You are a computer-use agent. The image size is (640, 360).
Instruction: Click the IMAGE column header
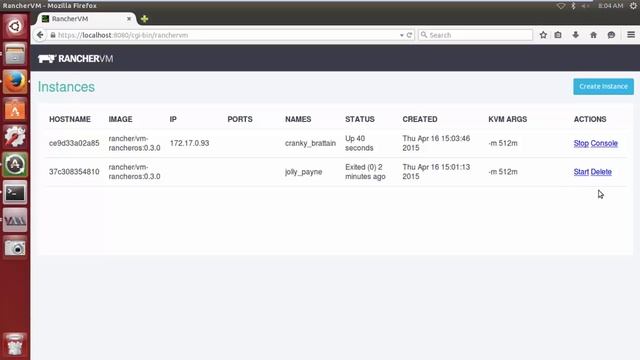(120, 119)
